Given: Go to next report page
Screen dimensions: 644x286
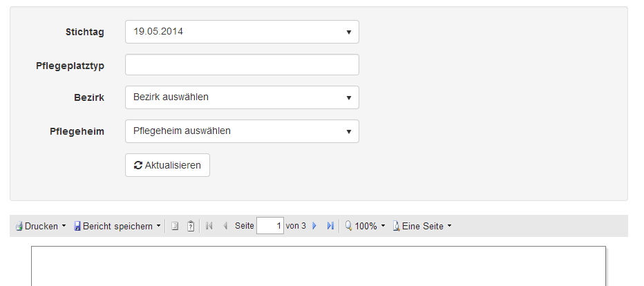Looking at the screenshot, I should pyautogui.click(x=314, y=226).
